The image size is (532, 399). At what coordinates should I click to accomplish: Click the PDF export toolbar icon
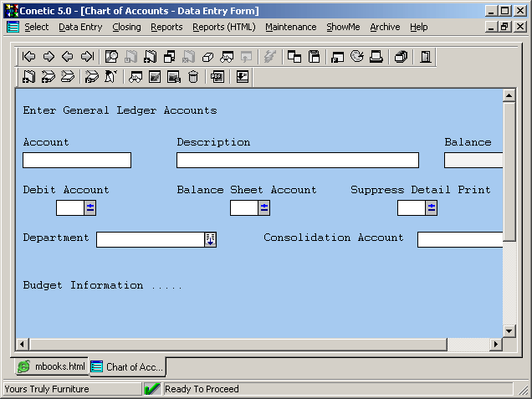[217, 77]
